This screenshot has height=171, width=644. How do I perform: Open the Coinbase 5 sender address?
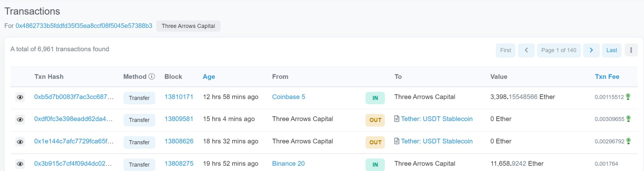[289, 97]
